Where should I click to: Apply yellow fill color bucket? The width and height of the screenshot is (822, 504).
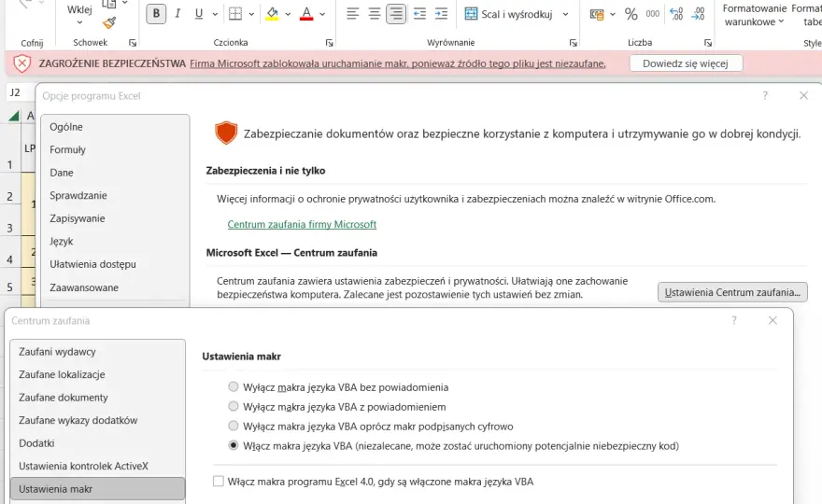point(272,14)
